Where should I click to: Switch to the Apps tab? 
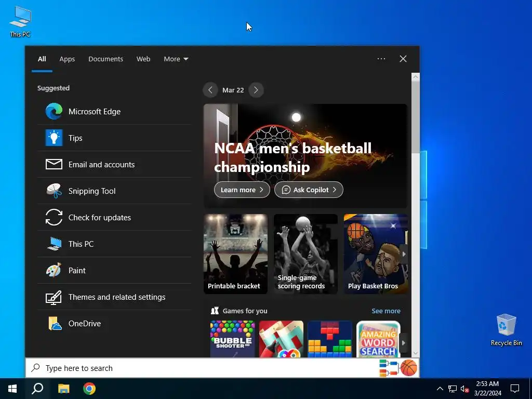tap(67, 59)
